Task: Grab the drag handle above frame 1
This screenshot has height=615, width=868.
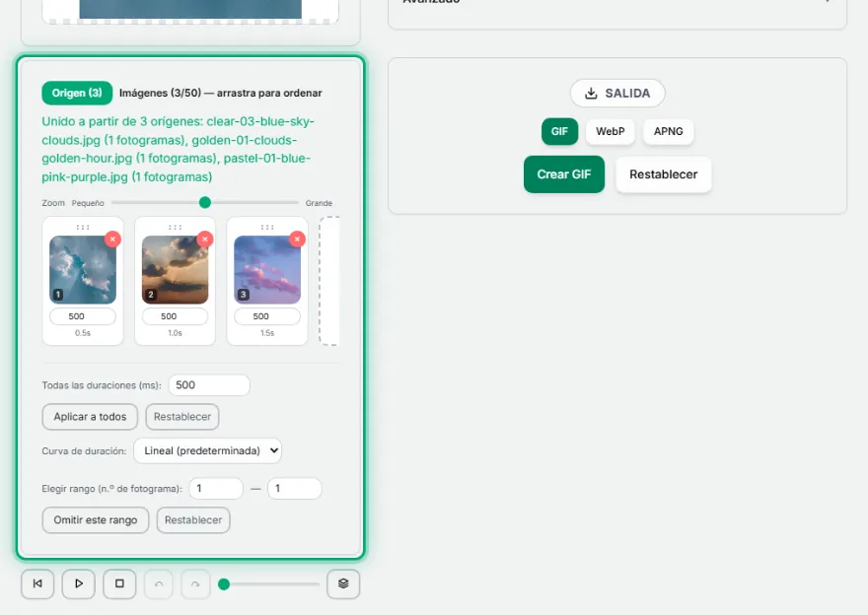Action: (83, 227)
